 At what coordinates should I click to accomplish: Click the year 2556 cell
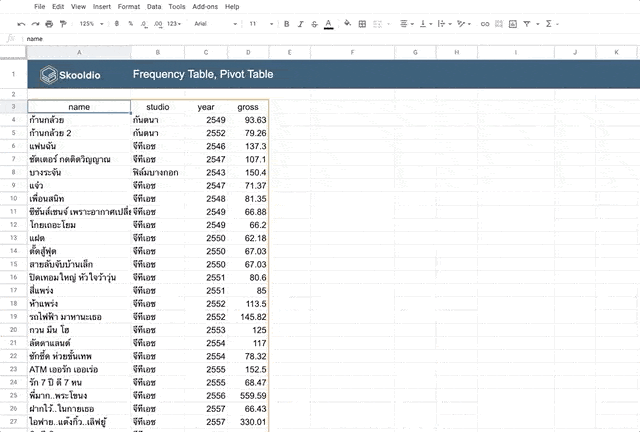(206, 396)
